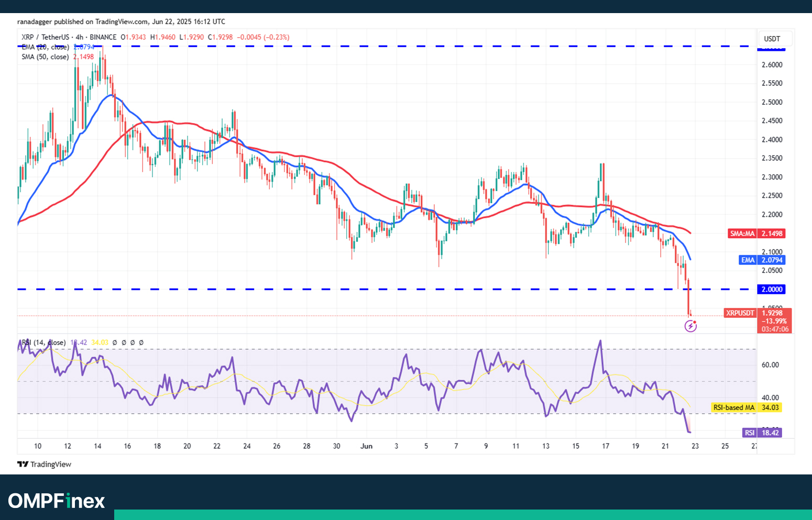
Task: Click BINANCE exchange name in chart title
Action: coord(103,37)
